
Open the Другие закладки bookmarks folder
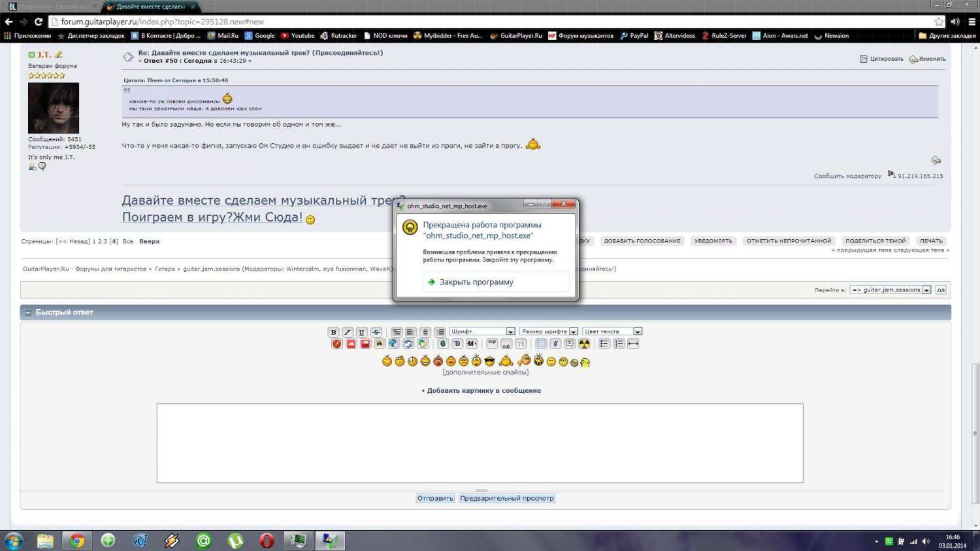(x=947, y=36)
